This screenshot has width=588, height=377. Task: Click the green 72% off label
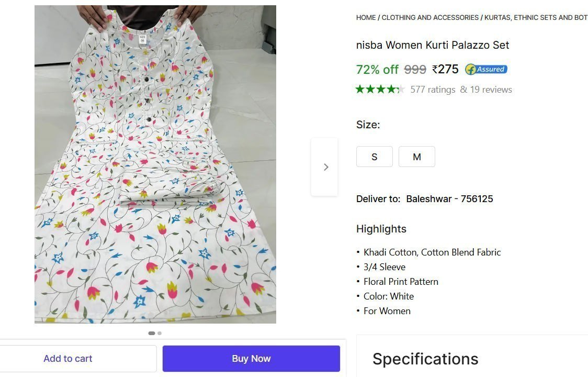[x=377, y=69]
